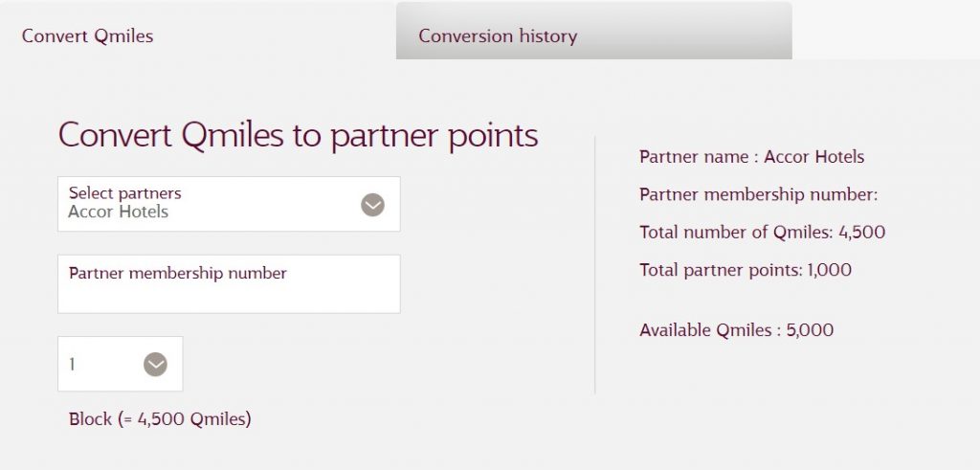Click the Convert Qmiles to partner points heading
The height and width of the screenshot is (470, 980).
[299, 135]
